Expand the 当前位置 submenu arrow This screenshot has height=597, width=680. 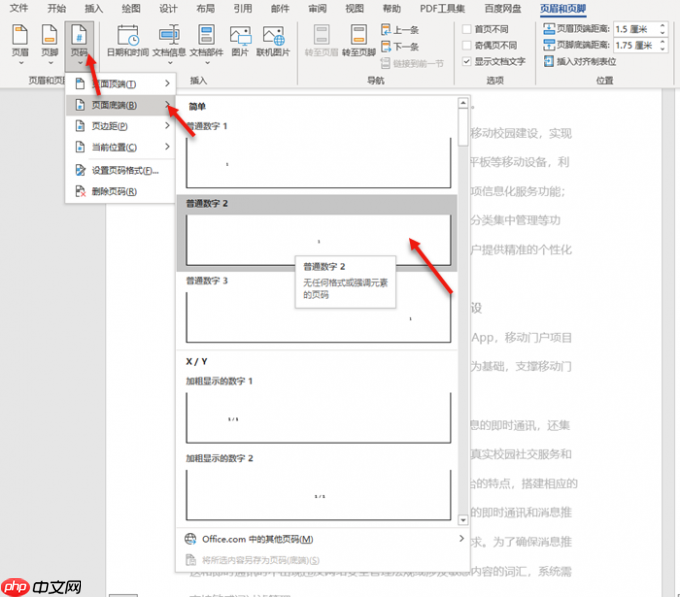click(x=167, y=147)
